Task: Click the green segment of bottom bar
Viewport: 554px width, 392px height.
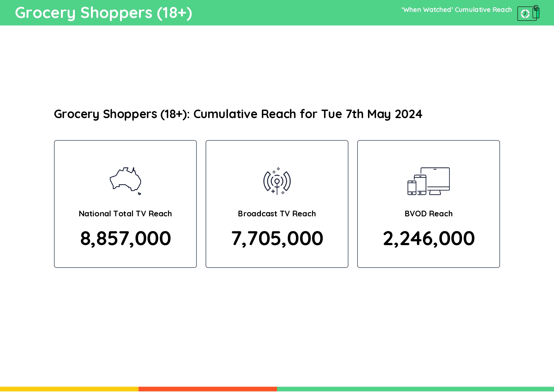Action: click(415, 389)
